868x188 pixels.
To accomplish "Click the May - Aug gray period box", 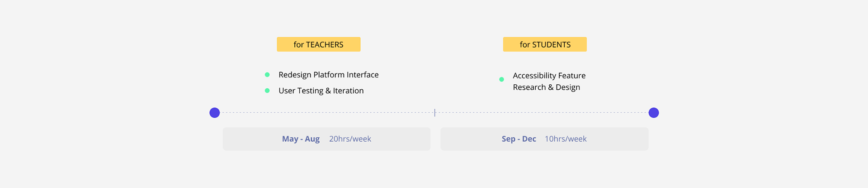I will pos(326,139).
